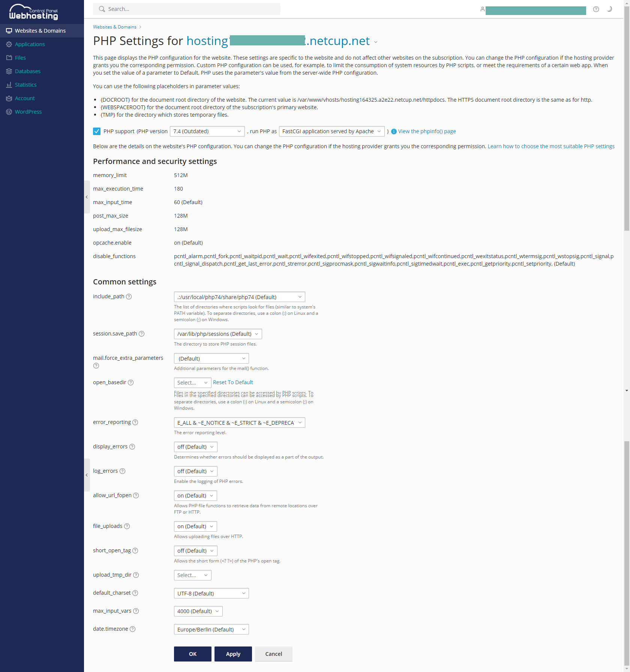Show help for error_reporting
The width and height of the screenshot is (630, 672).
(135, 422)
